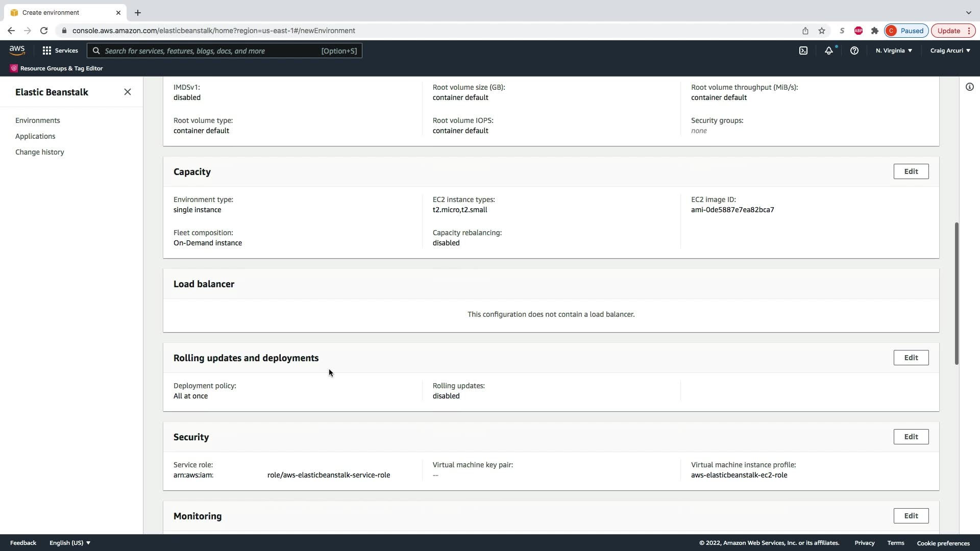Open the AWS CloudShell icon
The height and width of the screenshot is (551, 980).
coord(803,51)
